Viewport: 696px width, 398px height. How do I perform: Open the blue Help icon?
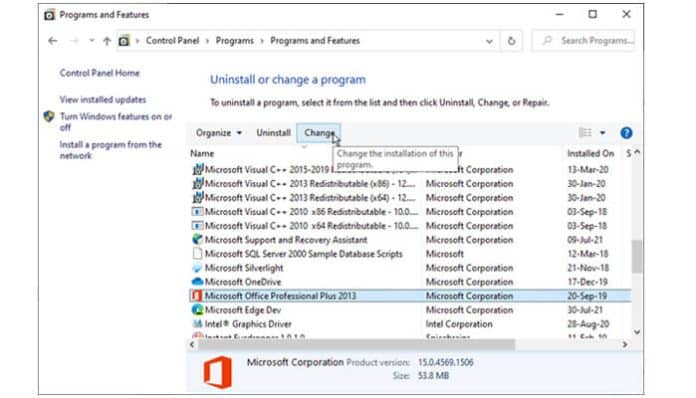[626, 133]
